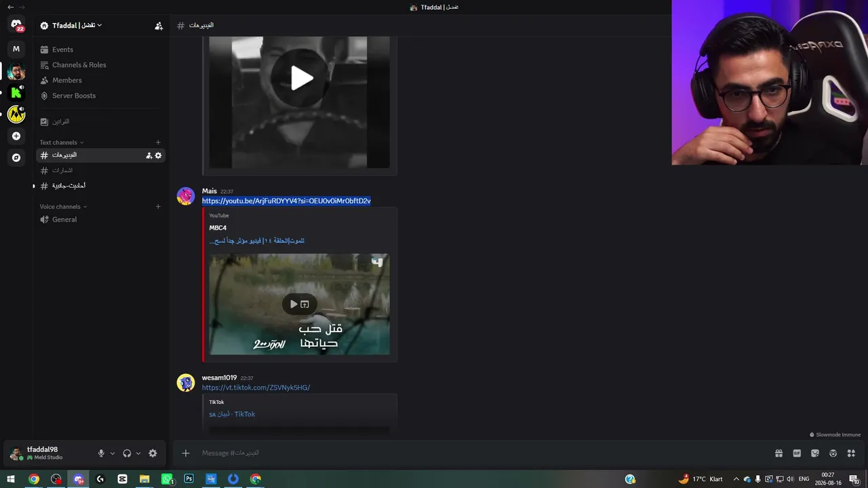Open Mais's profile avatar
868x488 pixels.
[186, 197]
